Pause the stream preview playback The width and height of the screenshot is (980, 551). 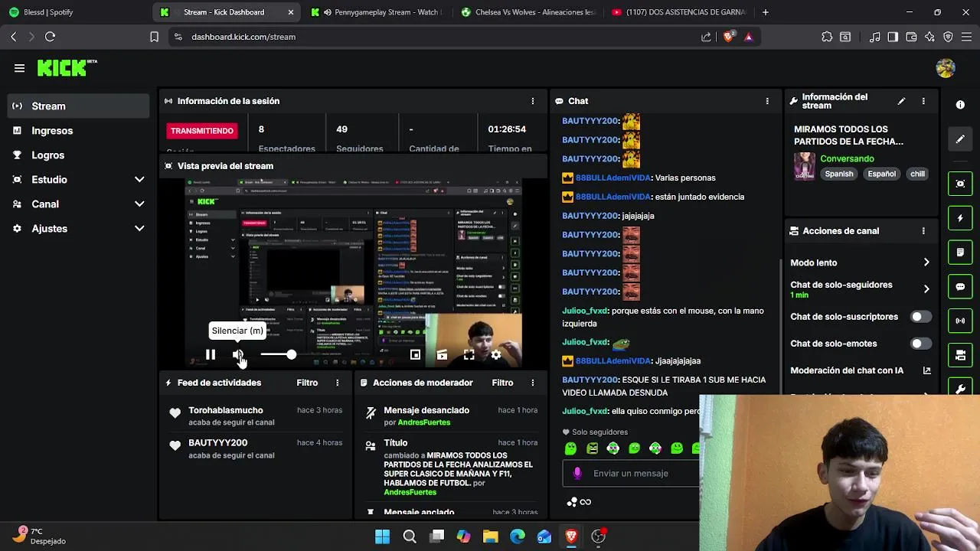coord(211,355)
